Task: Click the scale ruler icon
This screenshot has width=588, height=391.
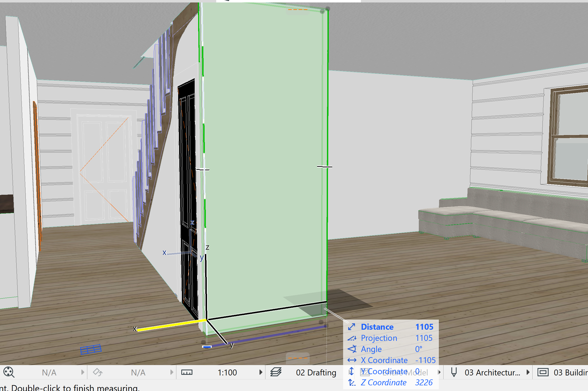Action: click(x=187, y=372)
